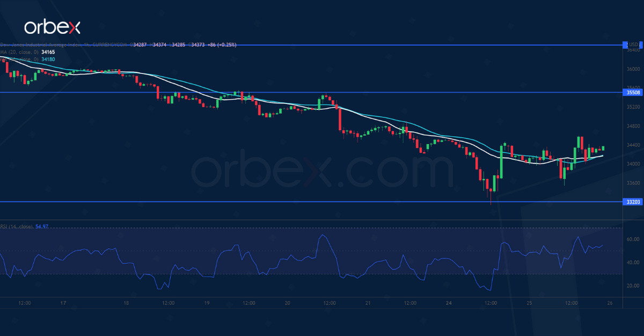Select the 34180 moving average value
Screen dimensions: 644x336
click(x=47, y=59)
